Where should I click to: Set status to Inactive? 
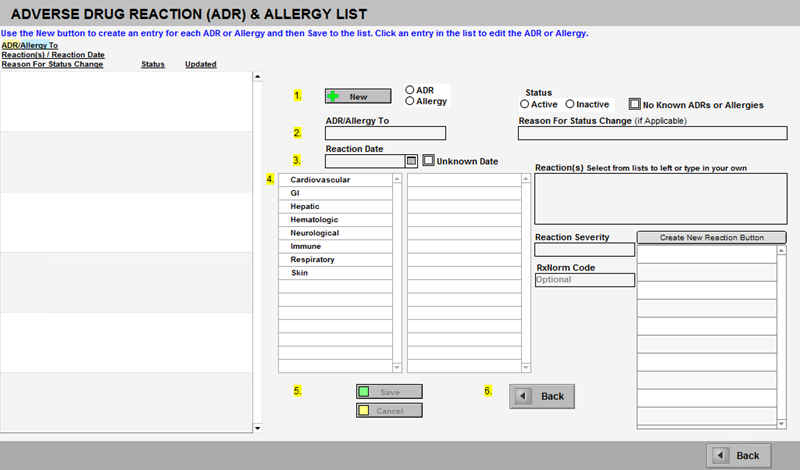pos(570,104)
